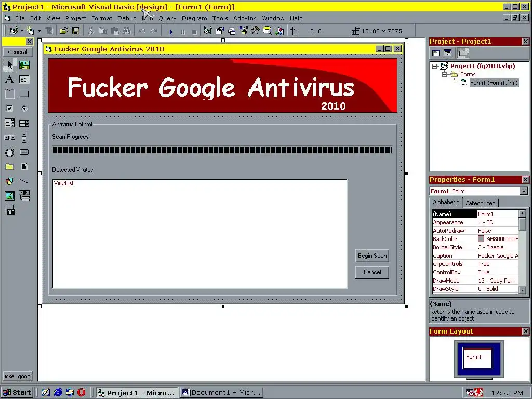This screenshot has height=399, width=532.
Task: Click the Toolbox hammer-and-wrench toolbar icon
Action: tap(256, 31)
